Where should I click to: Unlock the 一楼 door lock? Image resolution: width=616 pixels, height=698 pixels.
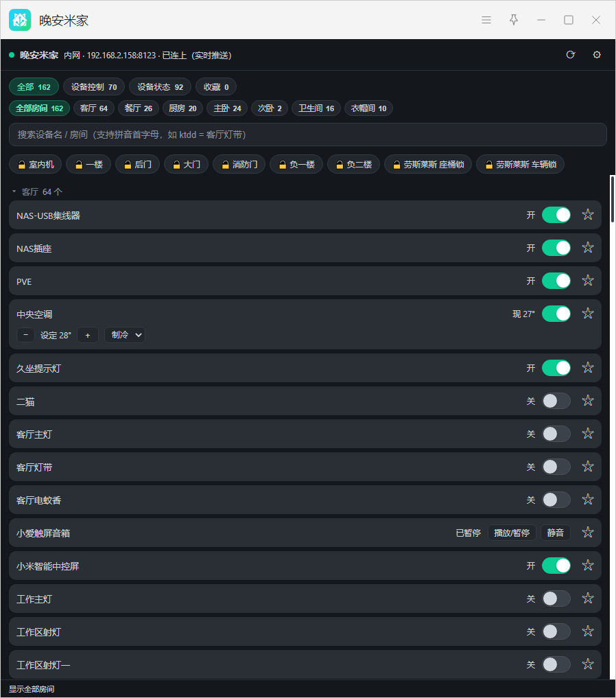pos(88,164)
